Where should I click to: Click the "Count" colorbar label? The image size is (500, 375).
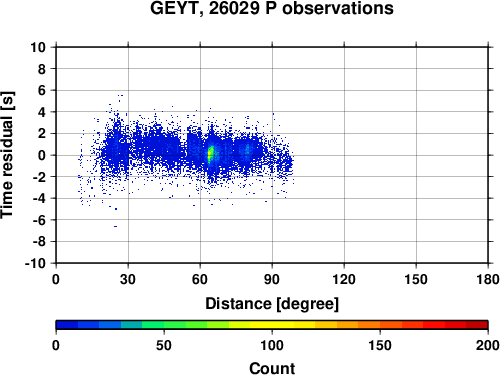point(272,368)
